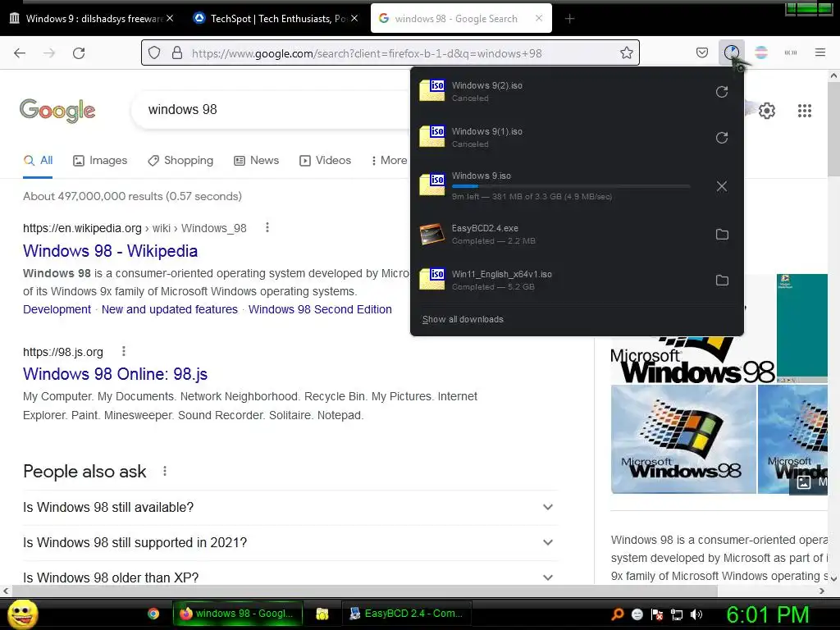Open the Microsoft Windows 98 logo thumbnail
Viewport: 840px width, 630px height.
click(x=683, y=440)
